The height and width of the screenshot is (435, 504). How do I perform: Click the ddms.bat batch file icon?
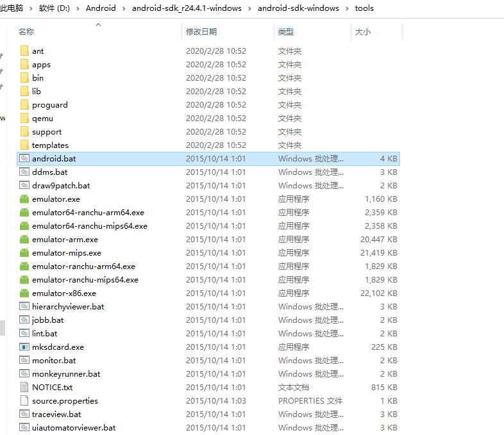[x=24, y=172]
